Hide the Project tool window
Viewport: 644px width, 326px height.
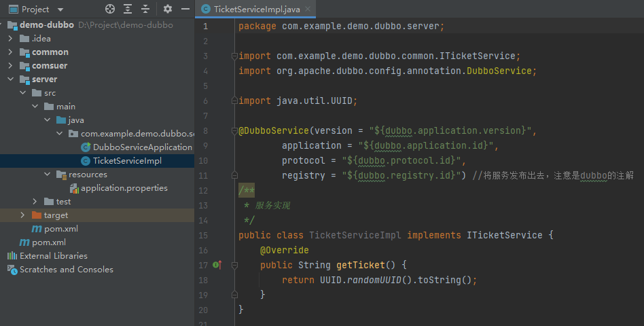(x=185, y=9)
